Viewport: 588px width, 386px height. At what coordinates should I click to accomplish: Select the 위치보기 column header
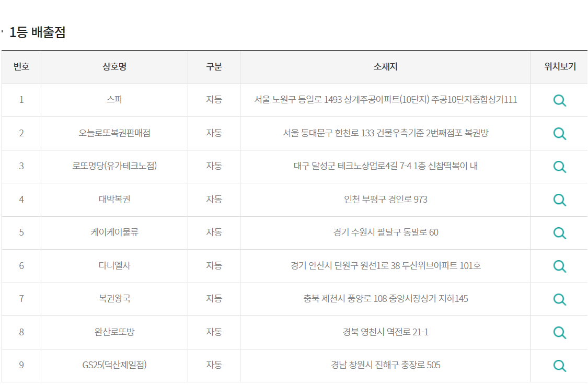point(560,67)
